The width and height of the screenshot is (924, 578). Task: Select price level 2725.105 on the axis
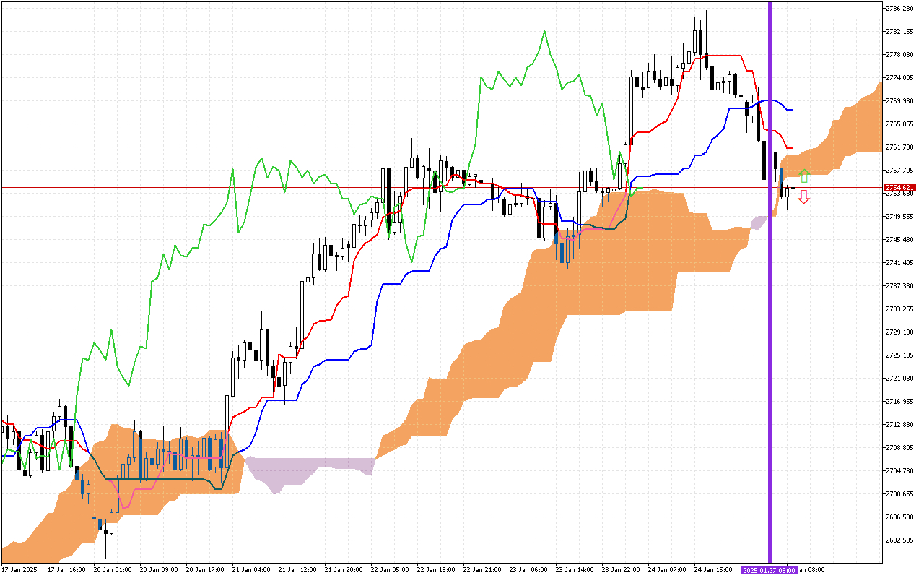point(899,355)
